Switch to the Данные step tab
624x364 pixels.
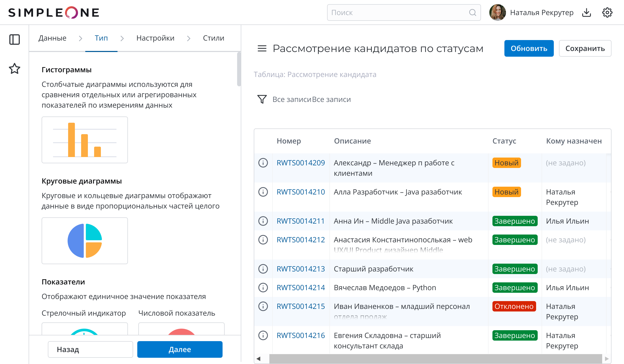click(x=52, y=38)
